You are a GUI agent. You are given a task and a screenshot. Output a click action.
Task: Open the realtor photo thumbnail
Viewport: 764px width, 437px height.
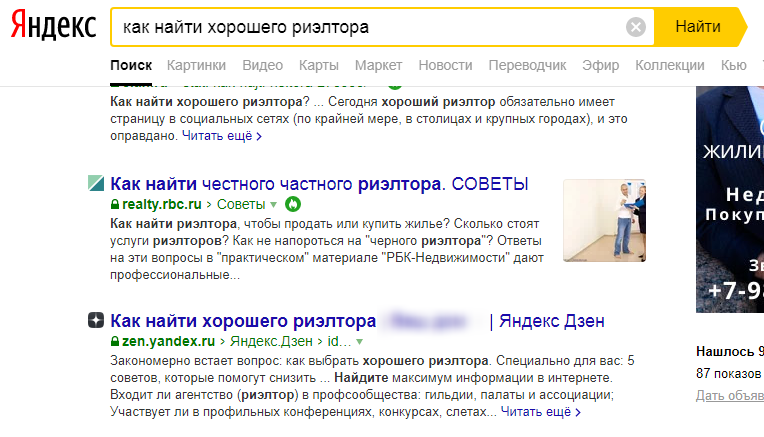pos(605,221)
